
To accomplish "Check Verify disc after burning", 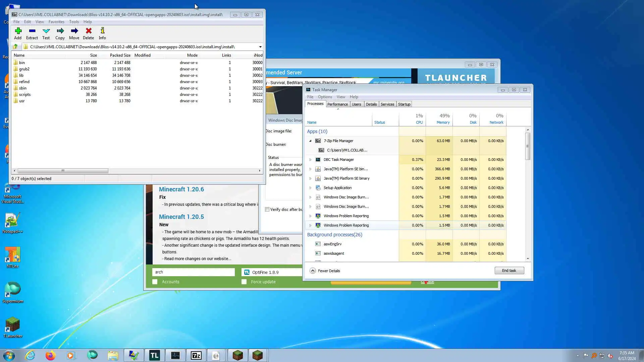I will tap(267, 209).
